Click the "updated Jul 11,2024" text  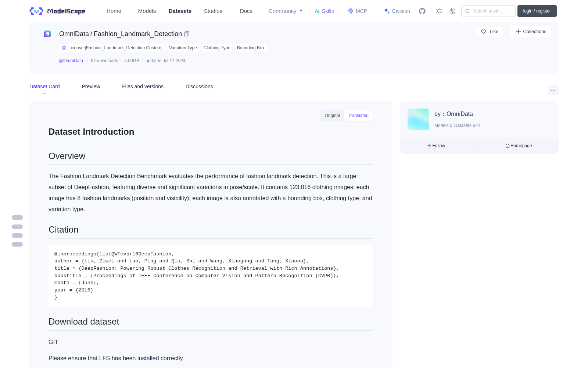pos(165,61)
